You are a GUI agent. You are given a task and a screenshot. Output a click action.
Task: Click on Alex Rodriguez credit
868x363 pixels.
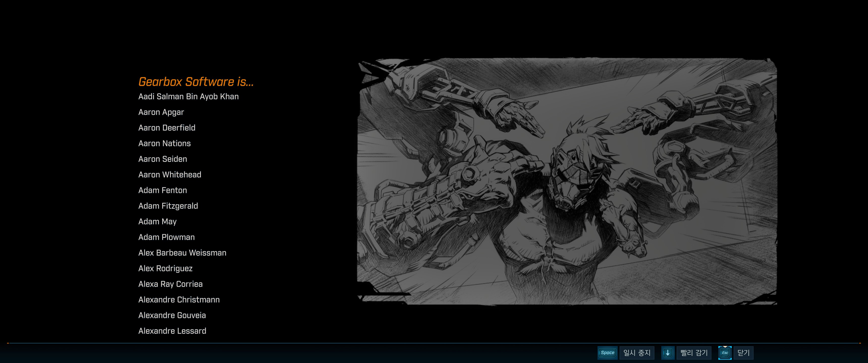click(x=166, y=269)
